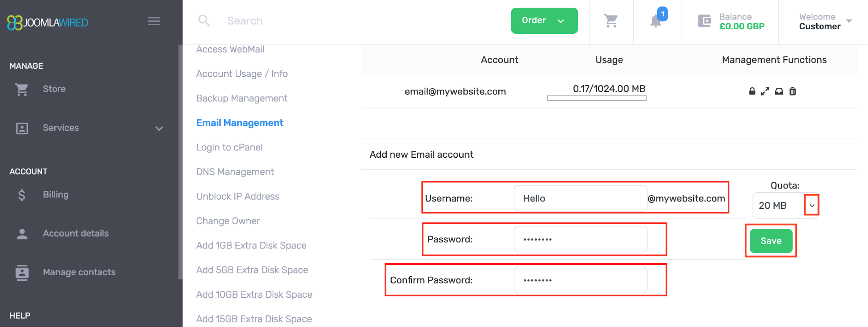Click the search magnifier icon
This screenshot has height=327, width=868.
204,21
